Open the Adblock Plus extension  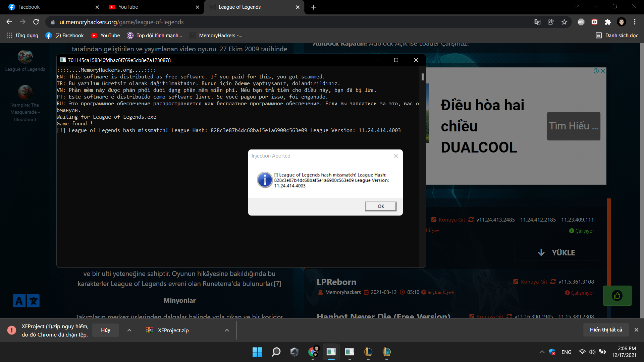point(581,22)
